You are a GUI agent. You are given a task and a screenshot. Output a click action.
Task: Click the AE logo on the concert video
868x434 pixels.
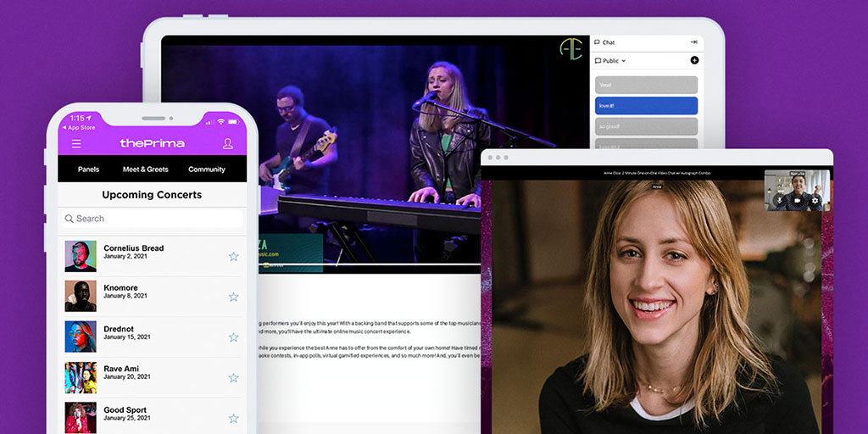pyautogui.click(x=570, y=48)
